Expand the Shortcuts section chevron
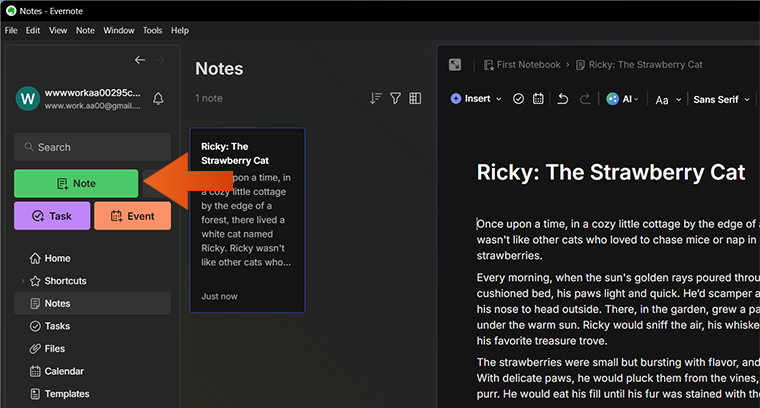This screenshot has height=408, width=760. [22, 281]
